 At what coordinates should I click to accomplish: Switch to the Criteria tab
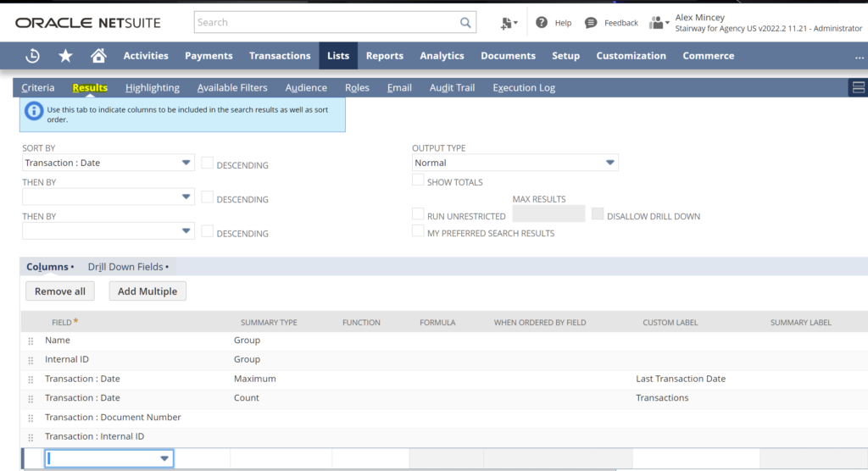click(x=37, y=87)
